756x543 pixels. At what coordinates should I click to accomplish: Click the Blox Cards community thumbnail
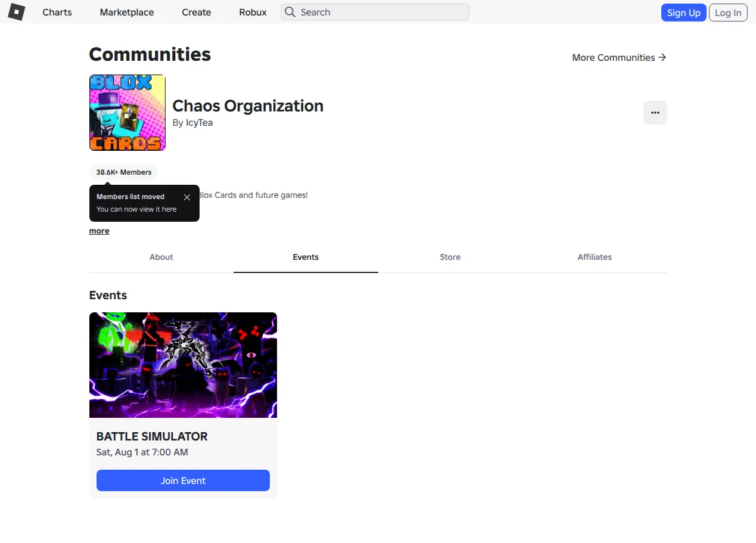127,113
